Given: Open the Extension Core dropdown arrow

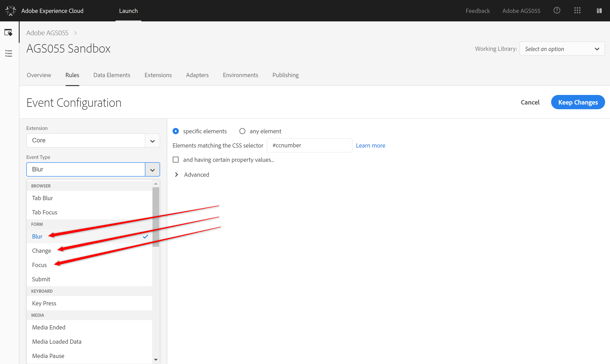Looking at the screenshot, I should [x=152, y=141].
